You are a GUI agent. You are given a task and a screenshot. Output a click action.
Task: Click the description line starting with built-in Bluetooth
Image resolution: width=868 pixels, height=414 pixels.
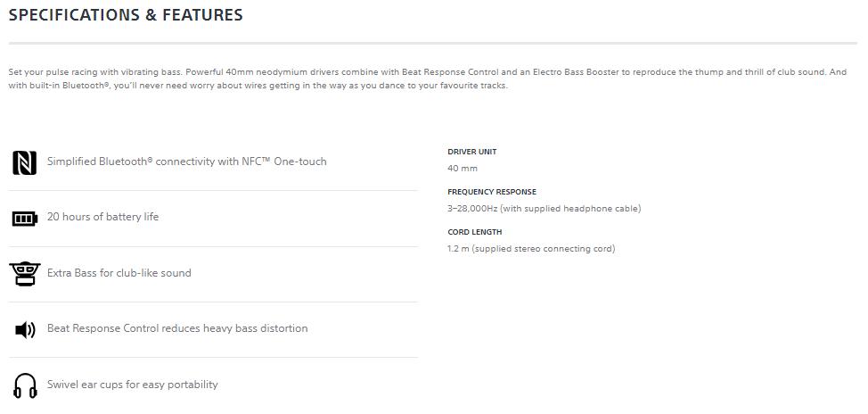[x=258, y=87]
